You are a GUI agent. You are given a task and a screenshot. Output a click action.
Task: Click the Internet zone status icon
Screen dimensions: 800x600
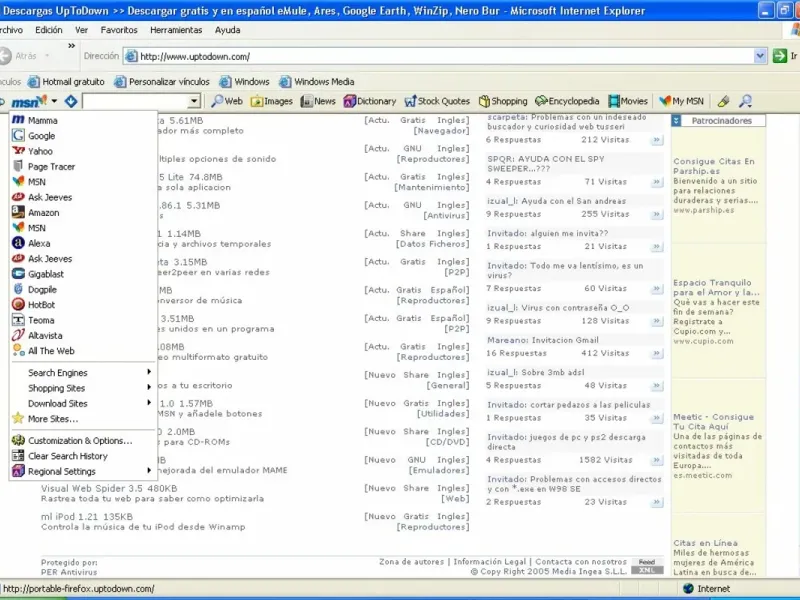689,588
